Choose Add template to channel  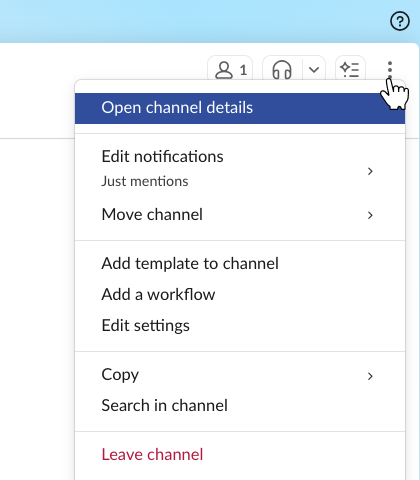pyautogui.click(x=240, y=263)
